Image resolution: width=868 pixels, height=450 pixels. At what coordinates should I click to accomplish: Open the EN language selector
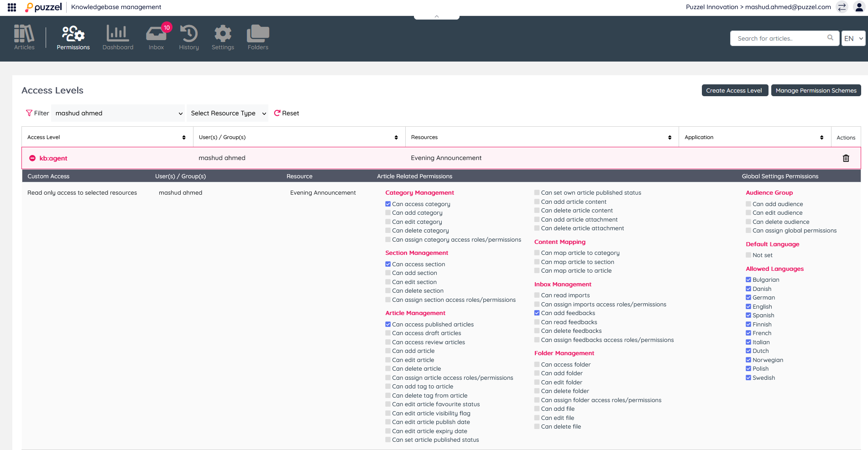(x=853, y=39)
